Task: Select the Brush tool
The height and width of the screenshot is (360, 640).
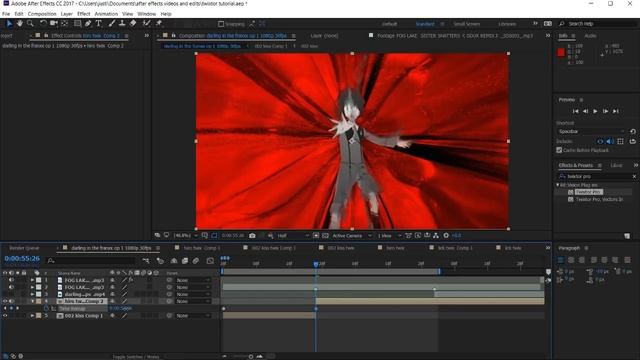Action: click(x=111, y=24)
